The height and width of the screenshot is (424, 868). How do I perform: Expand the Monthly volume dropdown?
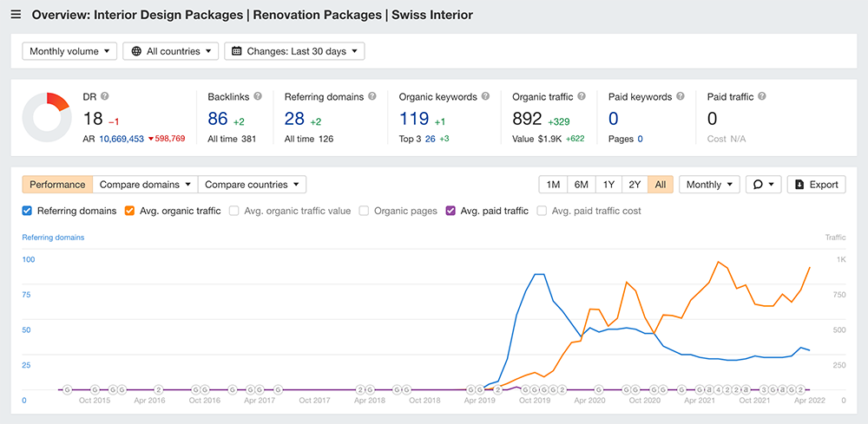point(69,51)
